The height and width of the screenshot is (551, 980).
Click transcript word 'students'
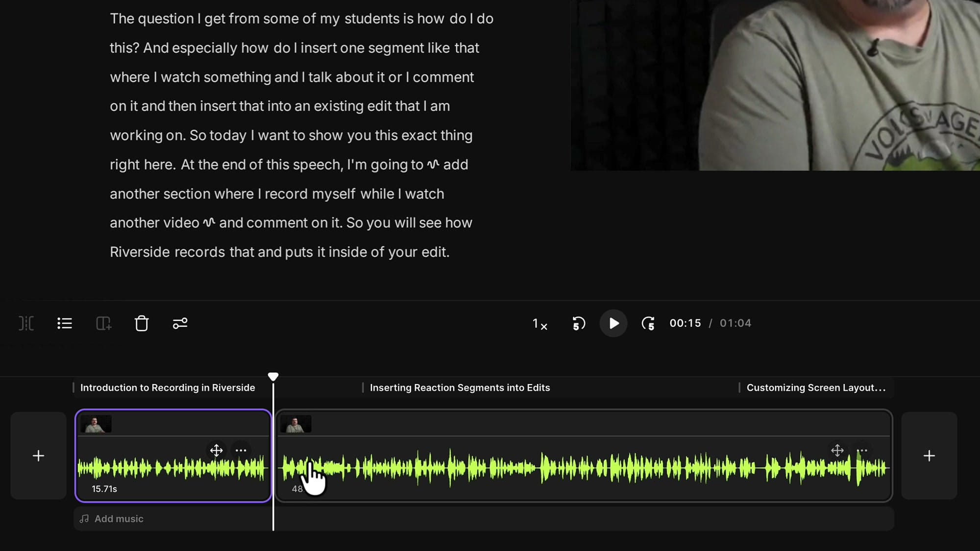[372, 19]
